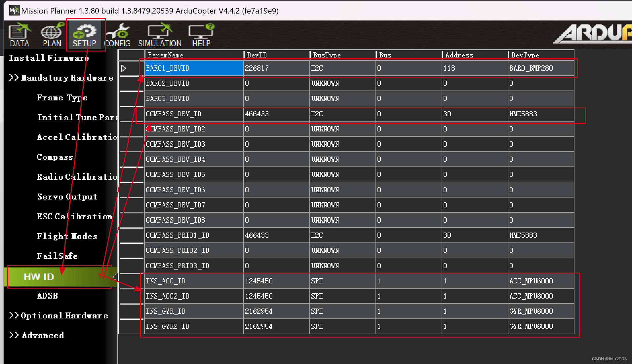Open Frame Type page
The image size is (632, 364).
[62, 98]
